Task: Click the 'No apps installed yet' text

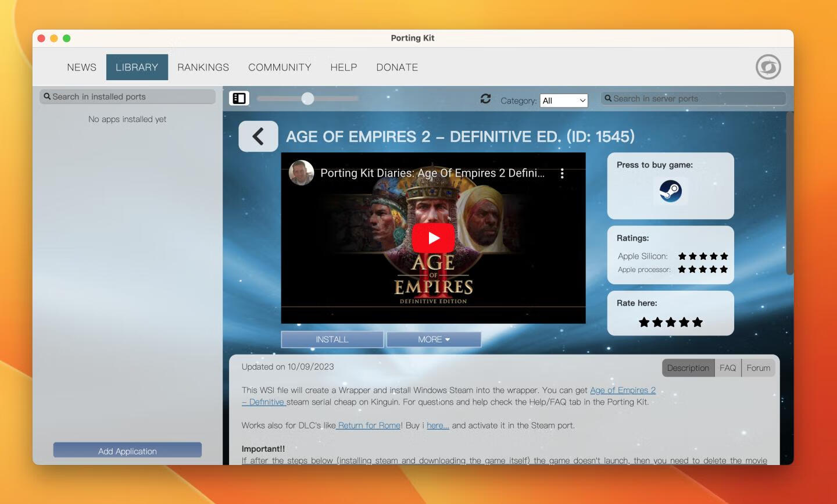Action: (x=127, y=119)
